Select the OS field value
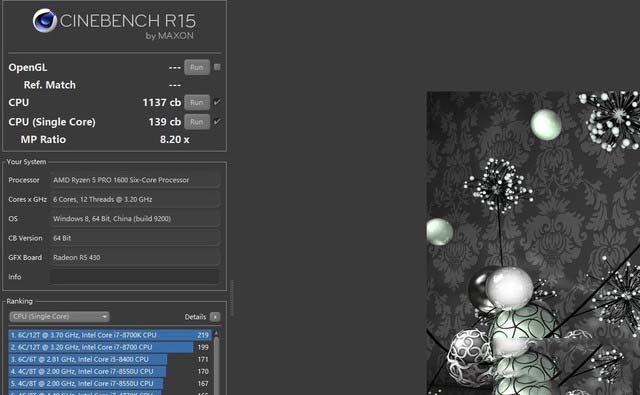Viewport: 640px width, 395px height. (x=135, y=219)
